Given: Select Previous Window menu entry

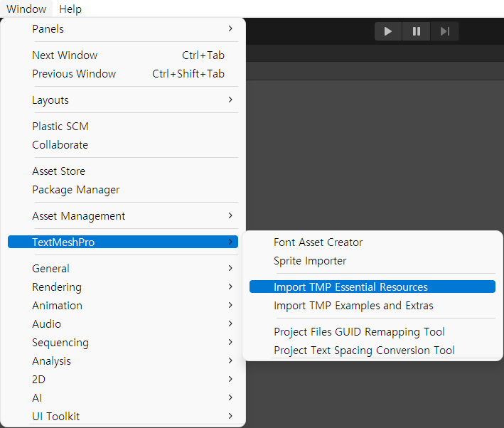Looking at the screenshot, I should click(123, 74).
